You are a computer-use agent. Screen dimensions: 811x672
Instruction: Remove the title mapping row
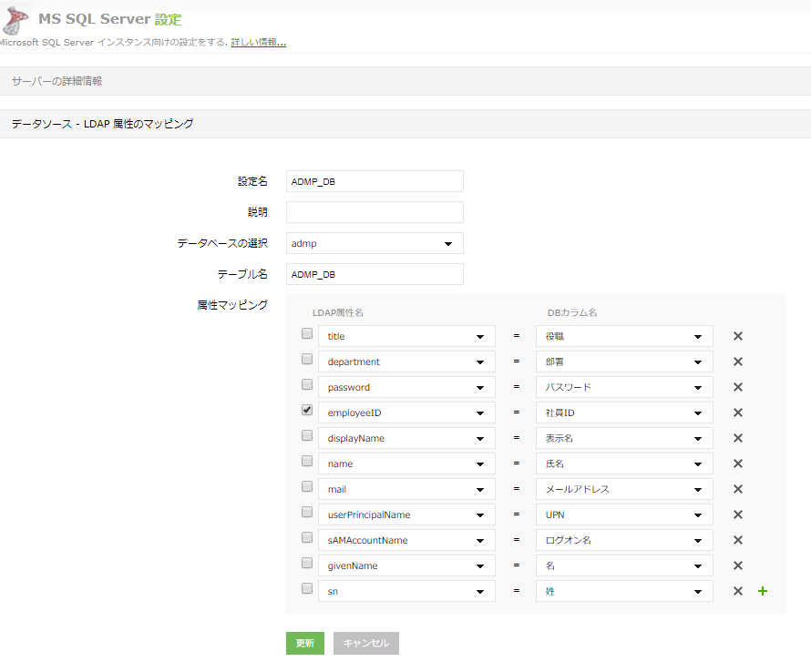coord(737,336)
